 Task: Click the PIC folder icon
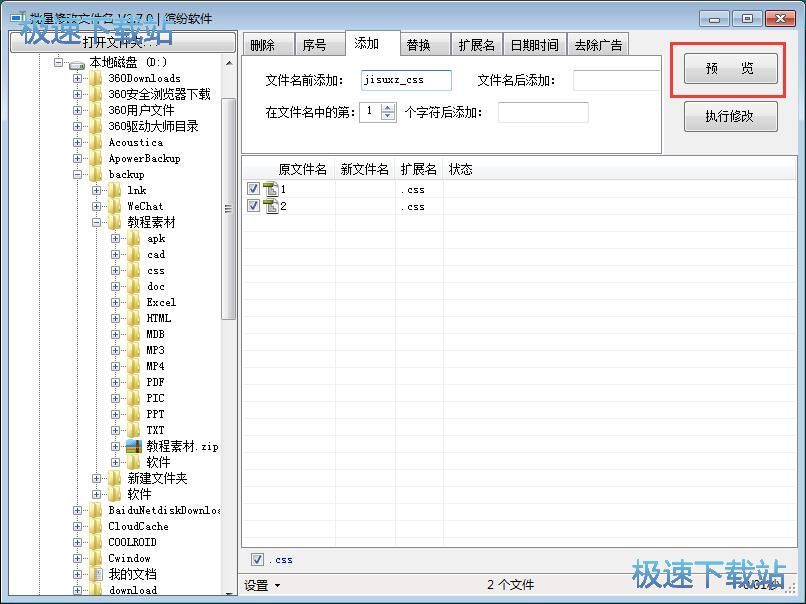(x=134, y=398)
